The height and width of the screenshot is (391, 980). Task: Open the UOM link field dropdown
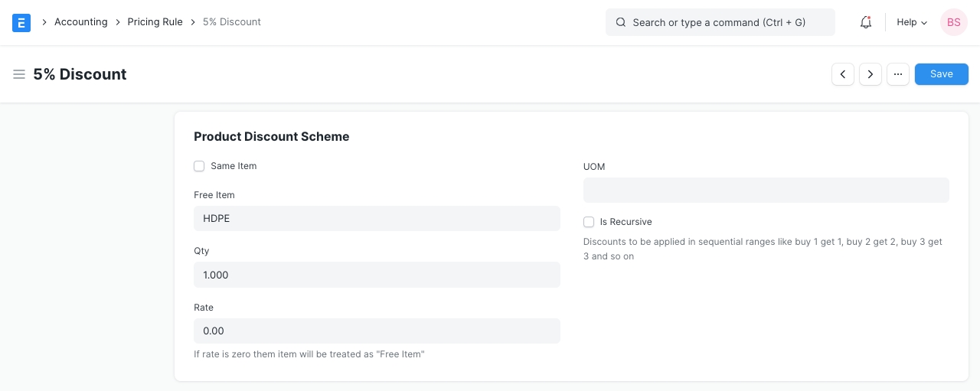[766, 191]
